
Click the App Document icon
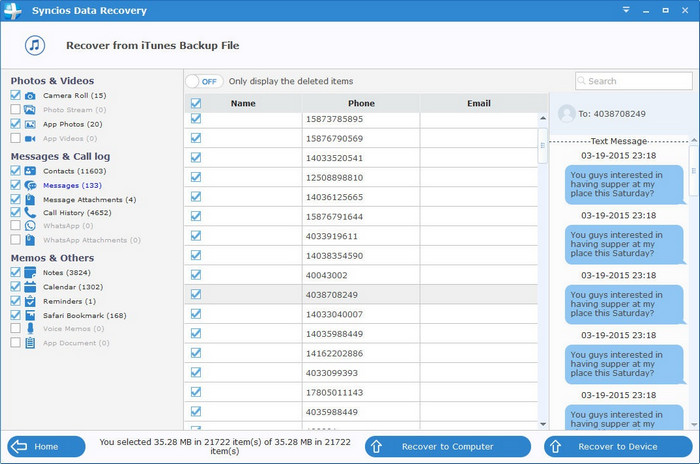point(30,343)
